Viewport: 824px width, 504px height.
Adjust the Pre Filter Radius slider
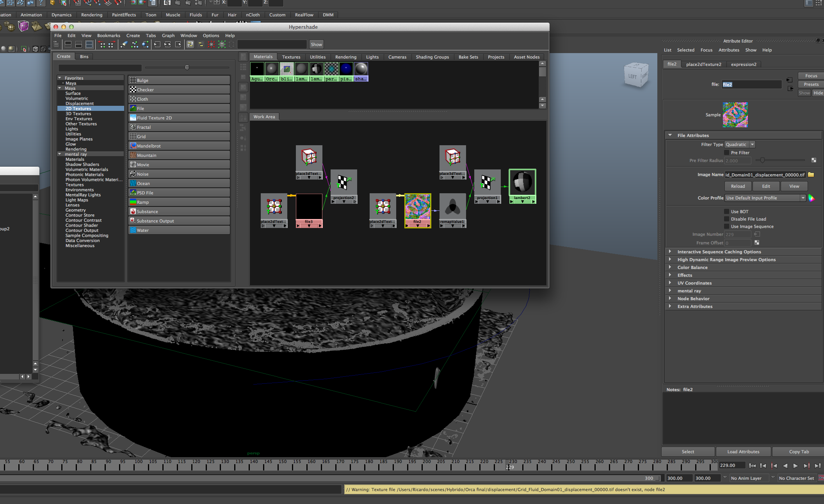click(762, 160)
